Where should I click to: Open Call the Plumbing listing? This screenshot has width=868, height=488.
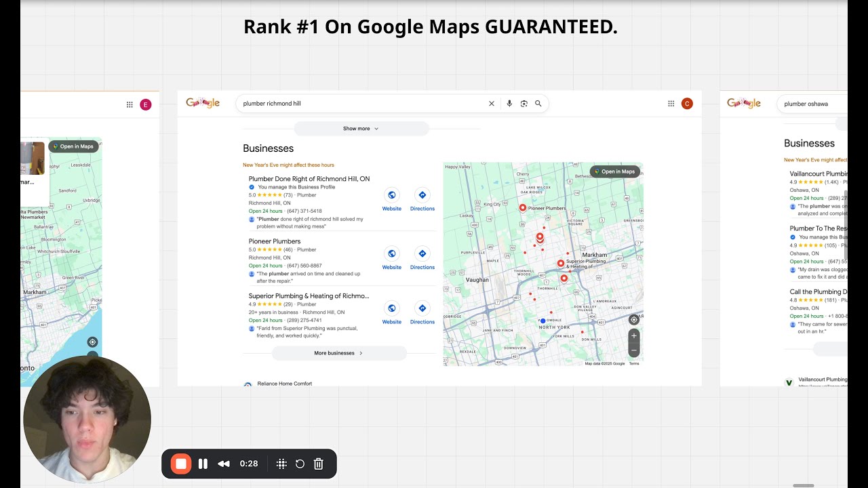818,292
